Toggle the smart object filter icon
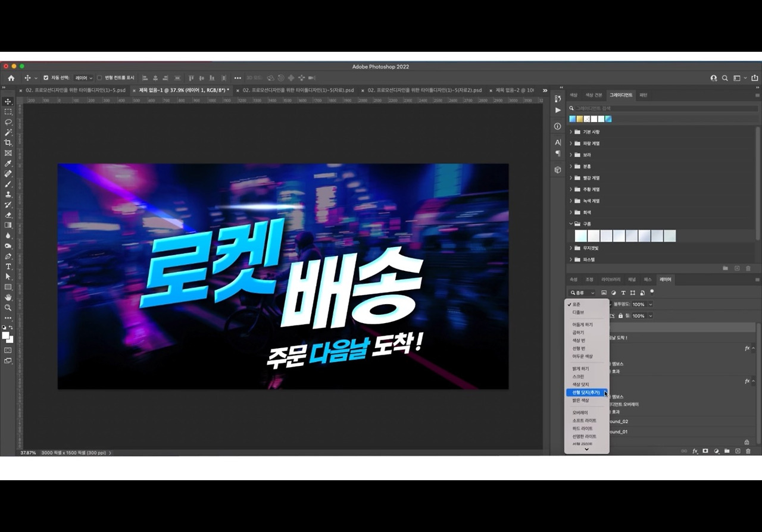The height and width of the screenshot is (532, 762). point(642,293)
